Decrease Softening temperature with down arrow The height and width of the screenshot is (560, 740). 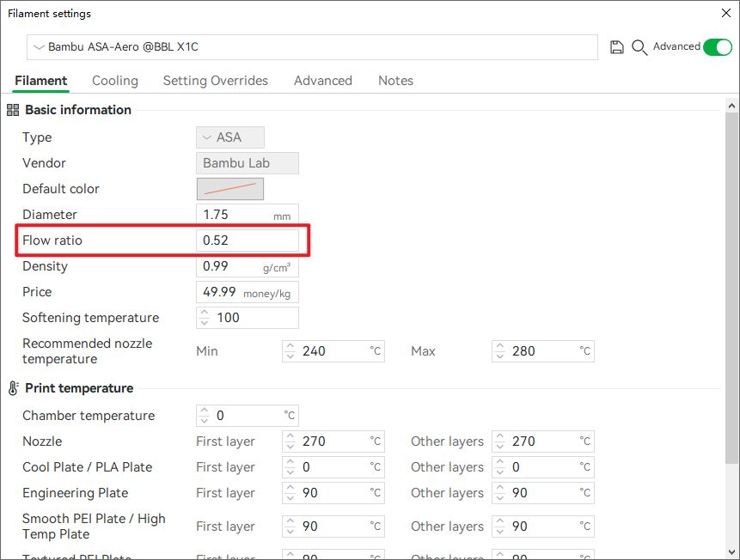[204, 323]
